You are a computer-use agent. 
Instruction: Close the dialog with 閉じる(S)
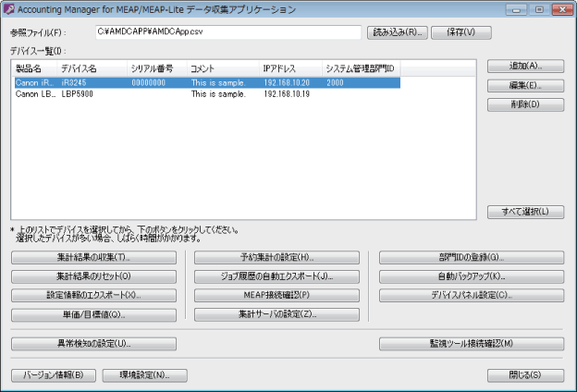525,375
